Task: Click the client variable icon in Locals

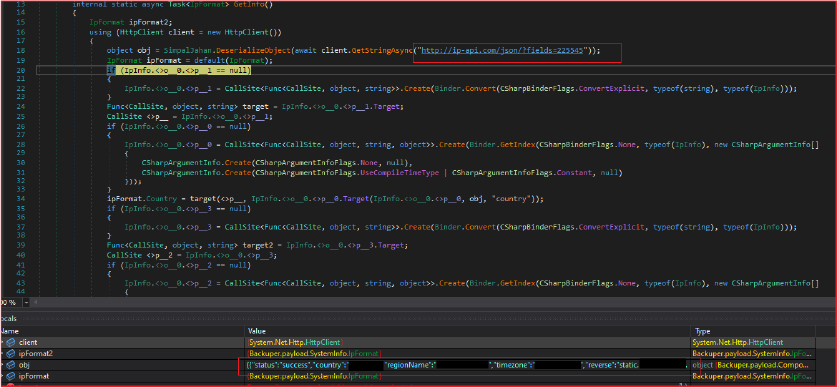Action: point(11,342)
